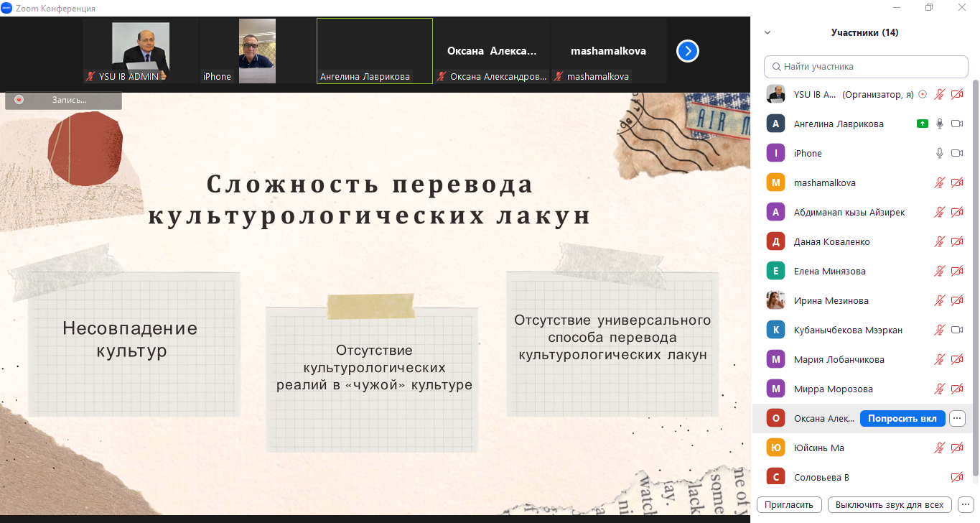Open more options for Оксана Александровна

(956, 418)
